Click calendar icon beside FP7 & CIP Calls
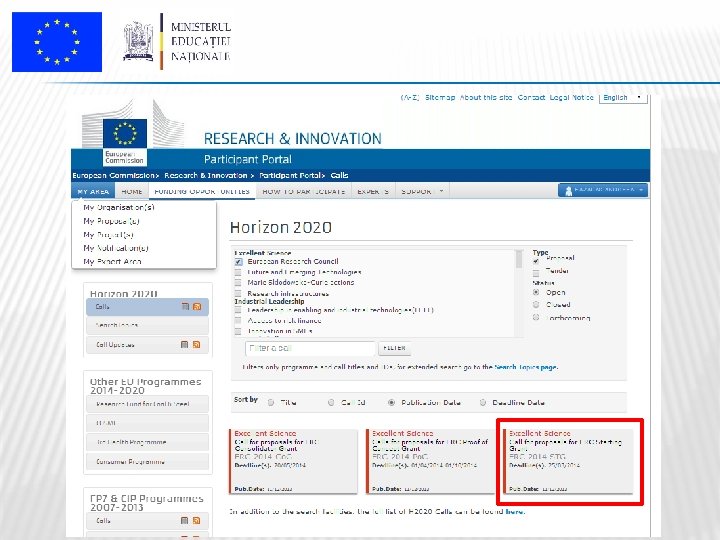Image resolution: width=720 pixels, height=540 pixels. [185, 520]
